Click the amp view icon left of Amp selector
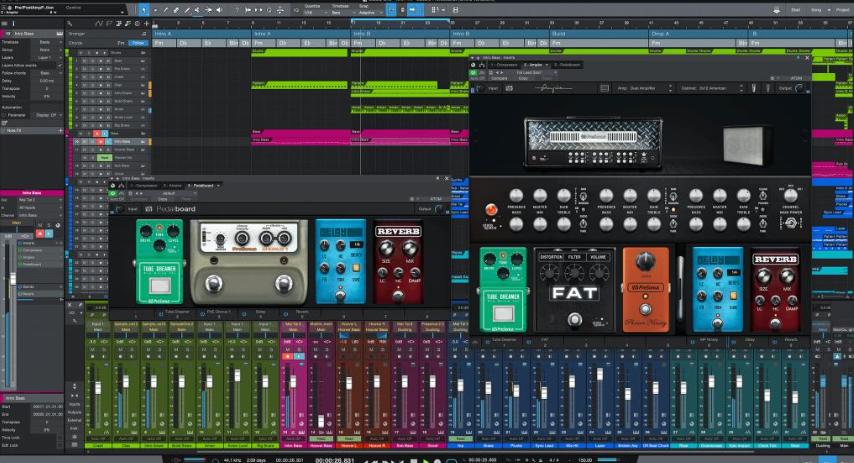Viewport: 854px width, 463px height. pos(605,88)
